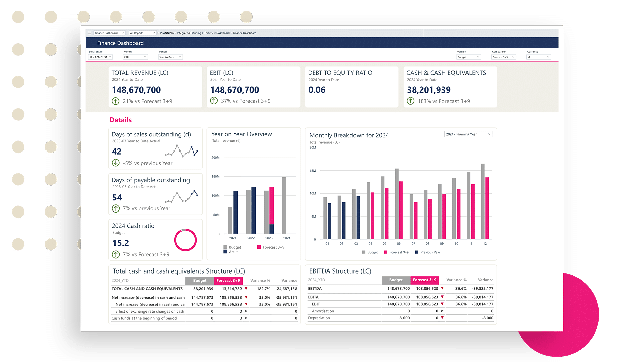Click the 0.06 Debt to Equity value
Screen dimensions: 644x362
point(317,90)
